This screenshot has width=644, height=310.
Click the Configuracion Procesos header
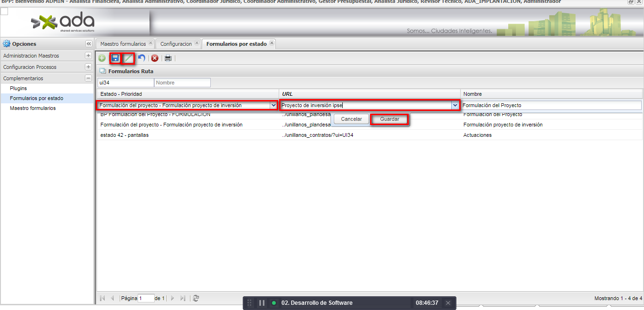pos(47,67)
